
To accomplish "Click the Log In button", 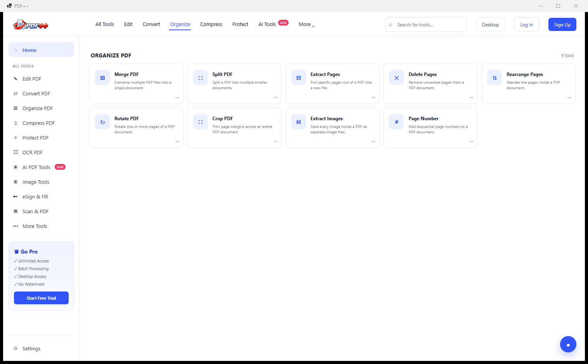I will (526, 24).
